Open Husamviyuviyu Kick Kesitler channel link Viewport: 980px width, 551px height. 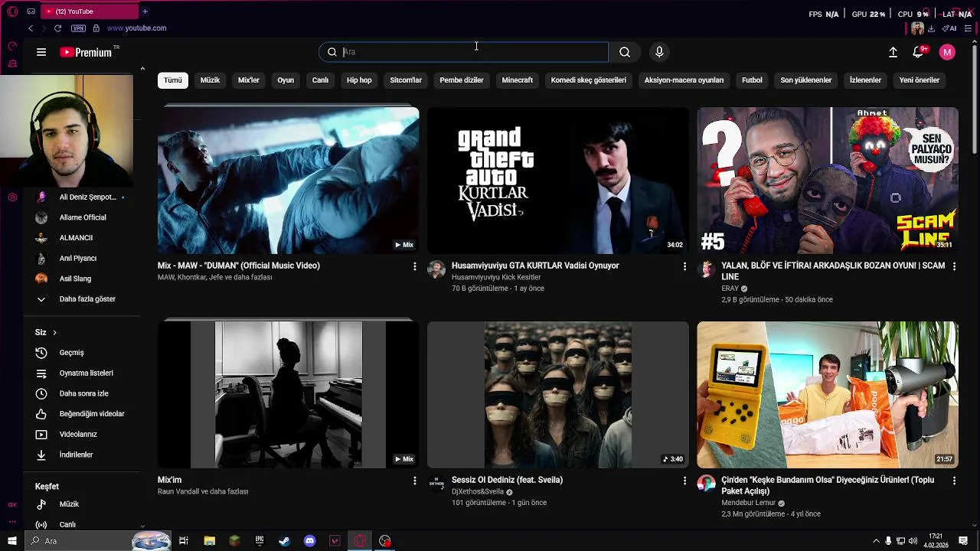coord(496,278)
